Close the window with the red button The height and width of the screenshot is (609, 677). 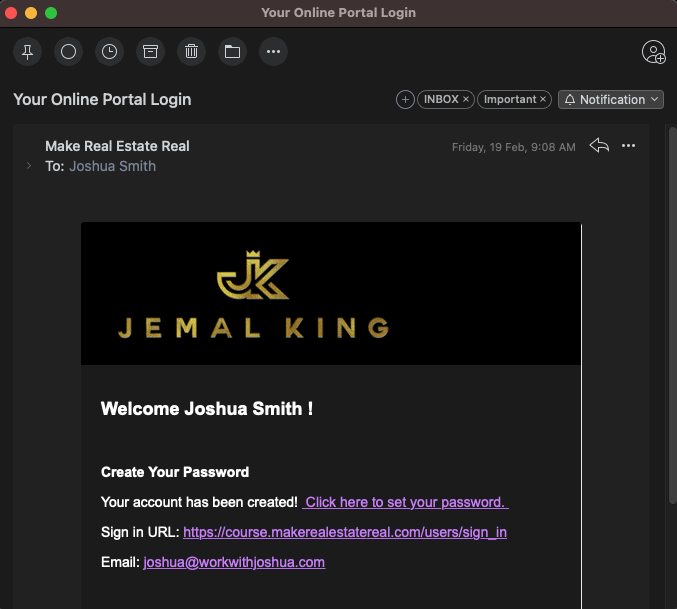[11, 13]
